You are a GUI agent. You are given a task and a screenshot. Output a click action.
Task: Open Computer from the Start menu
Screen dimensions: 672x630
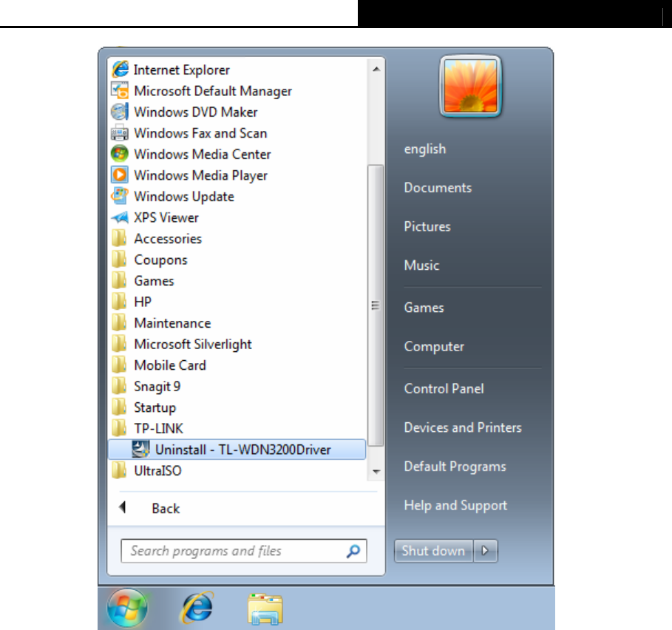pyautogui.click(x=434, y=346)
